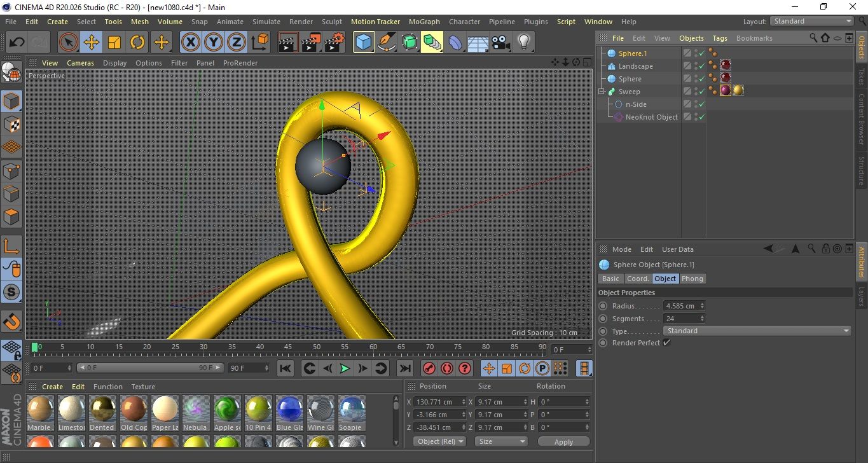Open the Floor environment icon
The width and height of the screenshot is (868, 463).
(478, 43)
